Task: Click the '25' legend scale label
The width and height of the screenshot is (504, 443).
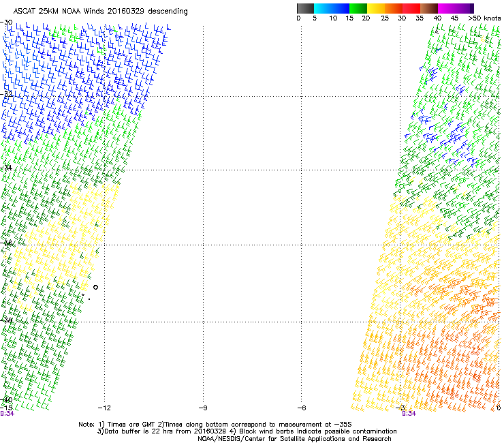Action: [385, 18]
